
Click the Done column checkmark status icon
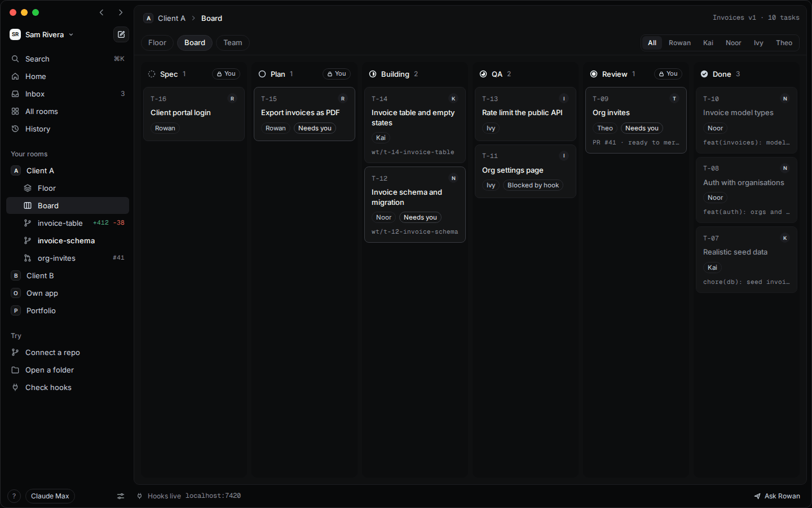704,74
